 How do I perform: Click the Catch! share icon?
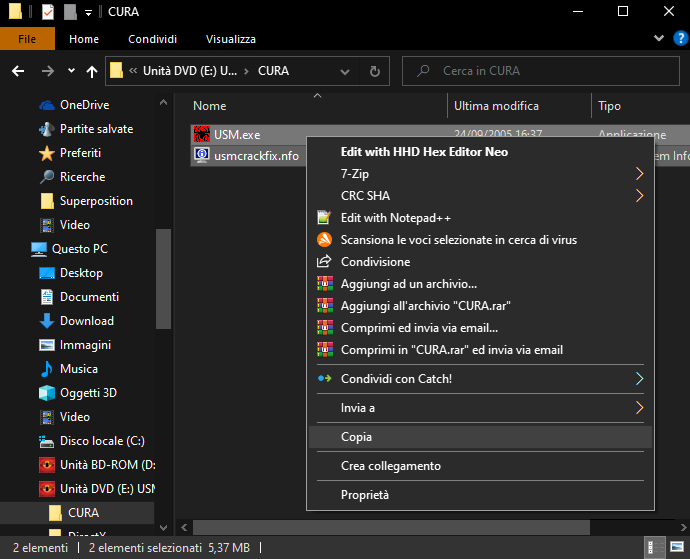[x=325, y=379]
